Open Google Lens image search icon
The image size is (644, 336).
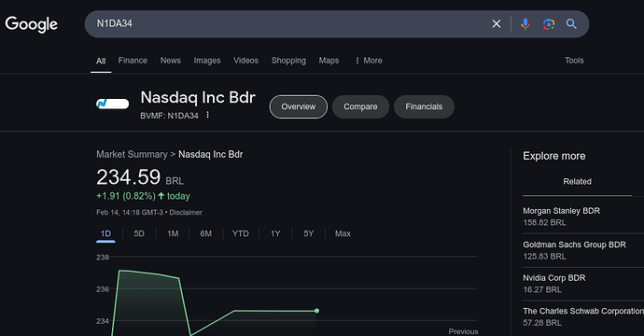coord(549,24)
